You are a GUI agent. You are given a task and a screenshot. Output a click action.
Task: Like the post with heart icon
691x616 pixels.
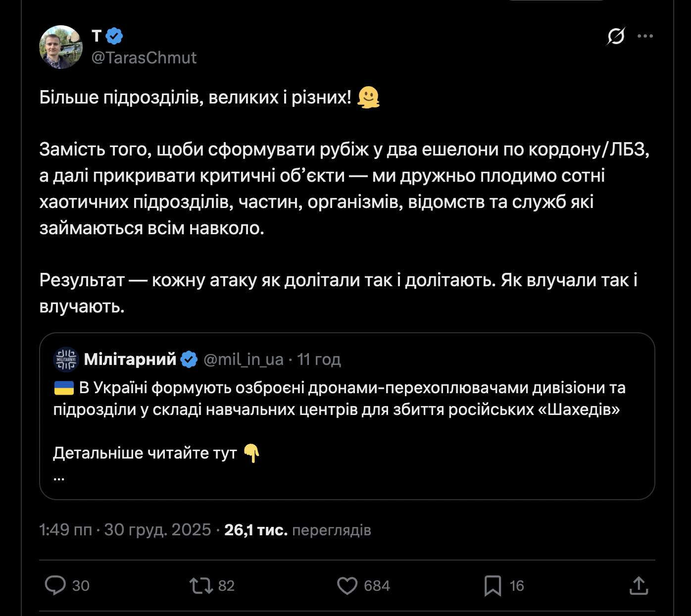(x=347, y=585)
